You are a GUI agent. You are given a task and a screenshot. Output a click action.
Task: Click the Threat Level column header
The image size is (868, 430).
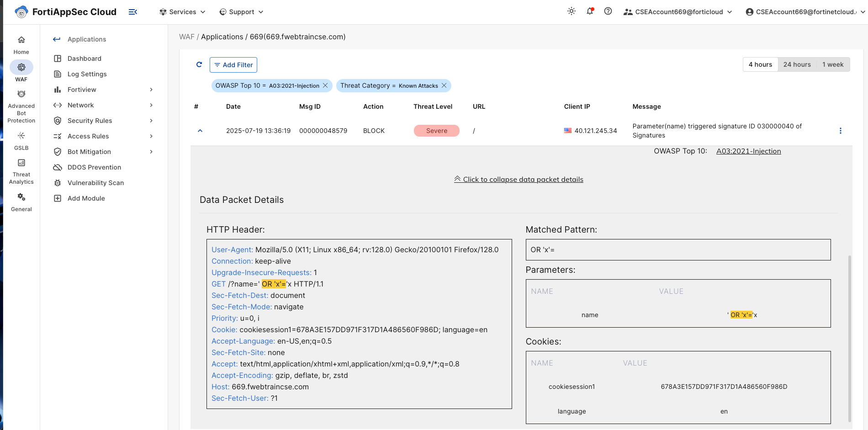[x=433, y=106]
